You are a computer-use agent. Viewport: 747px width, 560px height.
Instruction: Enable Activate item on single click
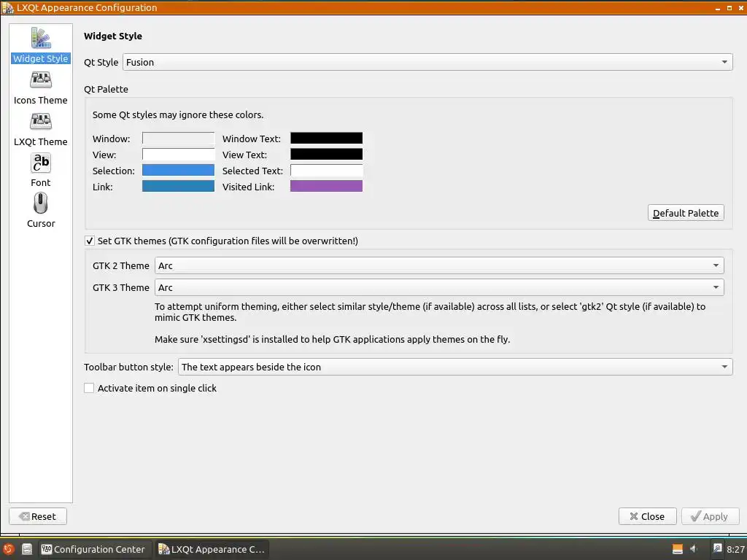[x=89, y=388]
